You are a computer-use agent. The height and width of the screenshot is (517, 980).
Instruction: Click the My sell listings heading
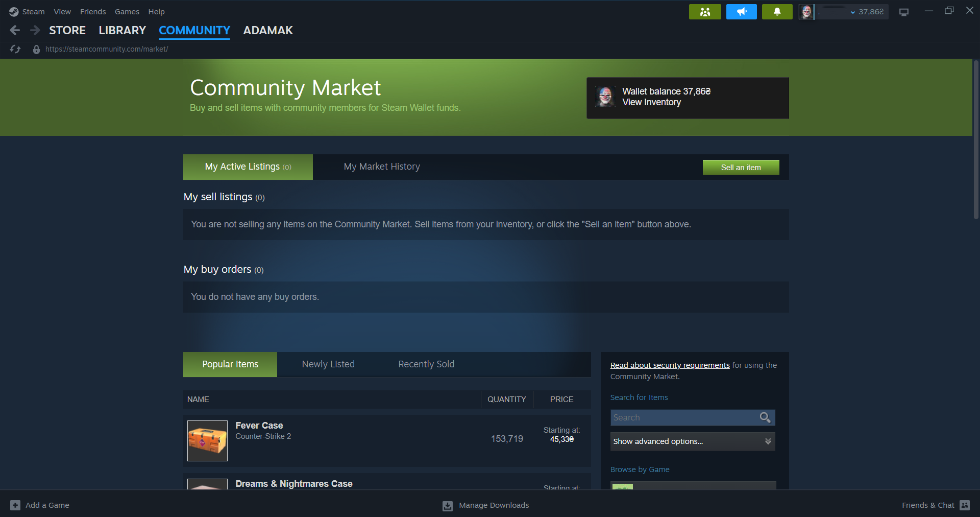coord(224,197)
